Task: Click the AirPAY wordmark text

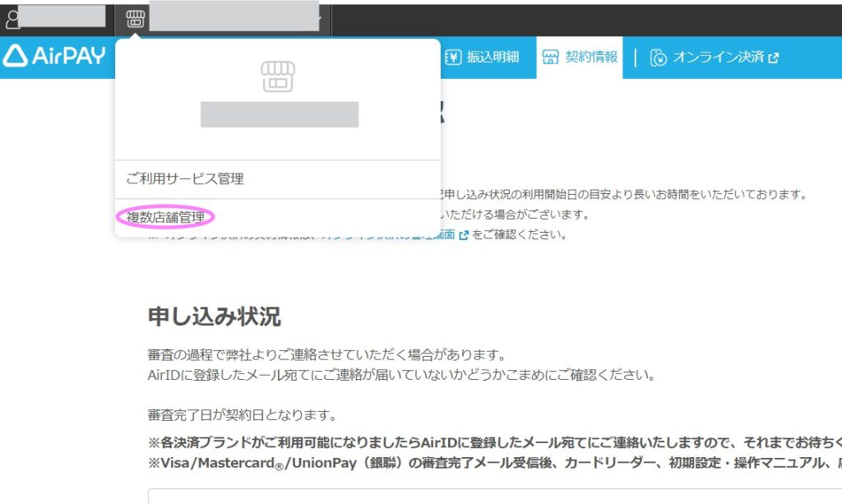Action: point(69,56)
